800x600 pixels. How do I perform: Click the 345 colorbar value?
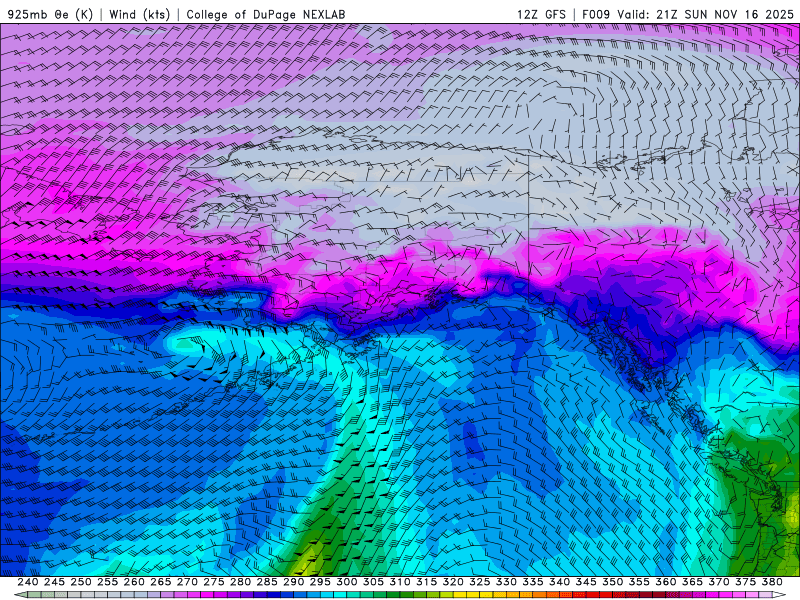coord(586,582)
